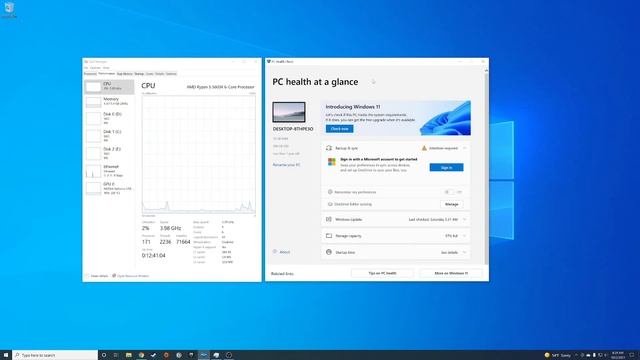Viewport: 640px width, 360px height.
Task: Select Disk 2 (E:) in the sidebar
Action: pos(109,153)
